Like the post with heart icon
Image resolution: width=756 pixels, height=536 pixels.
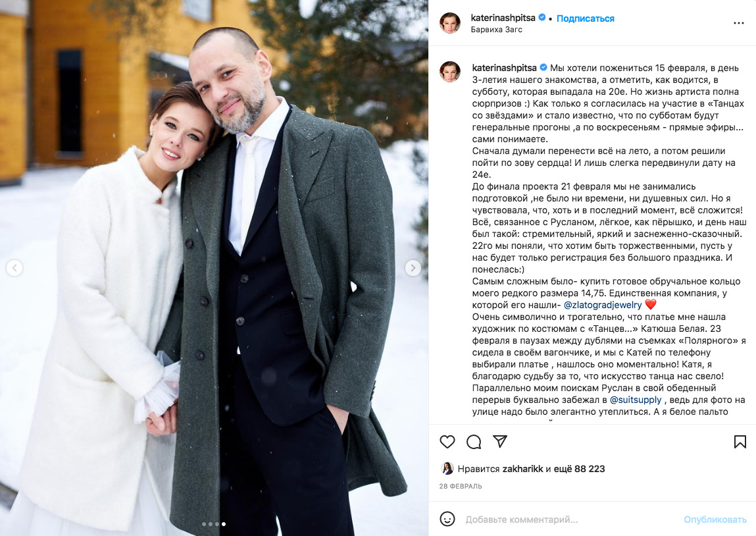[447, 441]
